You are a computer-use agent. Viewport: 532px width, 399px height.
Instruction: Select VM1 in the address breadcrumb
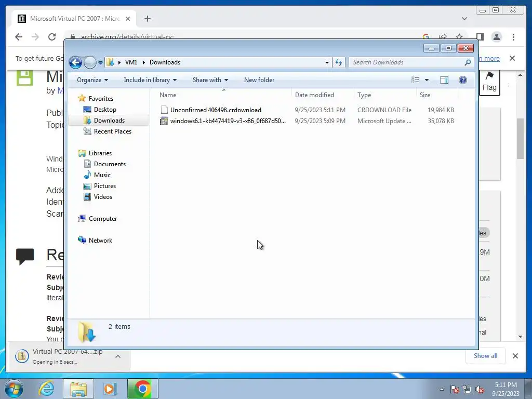tap(131, 62)
